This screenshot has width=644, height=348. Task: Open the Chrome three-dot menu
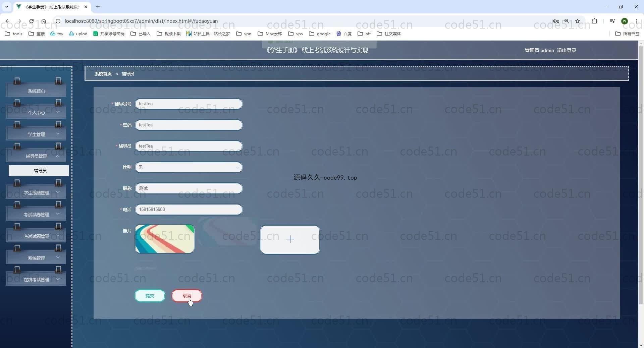(x=636, y=21)
